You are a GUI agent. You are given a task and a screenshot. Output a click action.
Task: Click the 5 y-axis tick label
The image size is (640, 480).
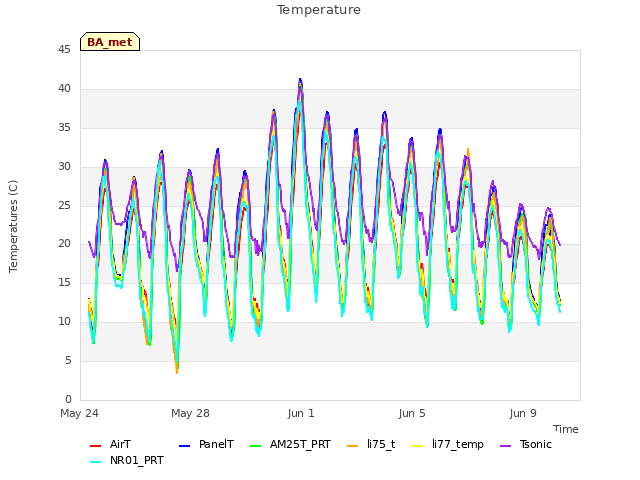(x=68, y=360)
